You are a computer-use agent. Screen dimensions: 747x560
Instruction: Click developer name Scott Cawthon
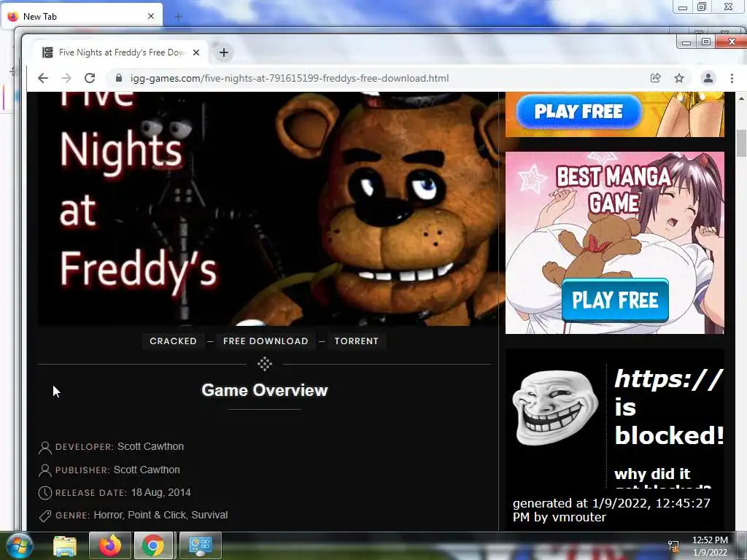(x=150, y=447)
